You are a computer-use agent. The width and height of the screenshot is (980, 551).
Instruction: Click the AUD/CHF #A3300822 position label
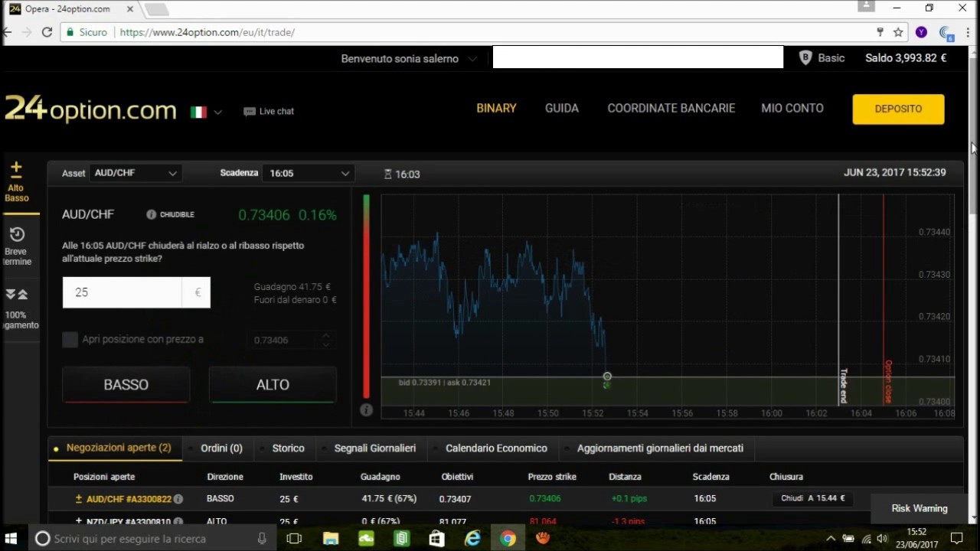point(129,499)
